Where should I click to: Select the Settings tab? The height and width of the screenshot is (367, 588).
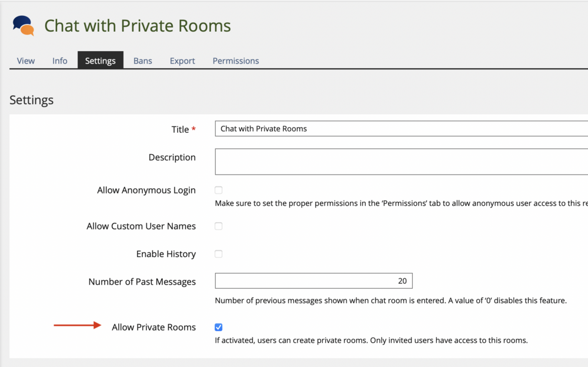(x=101, y=61)
